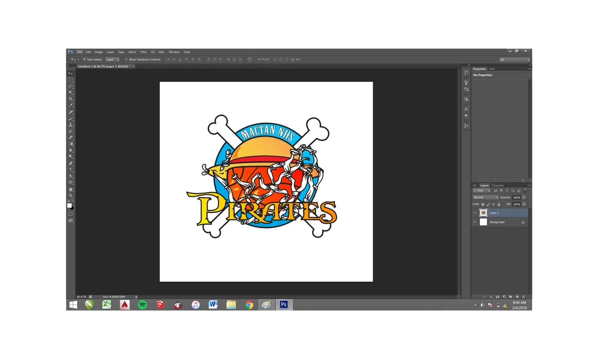This screenshot has width=607, height=364.
Task: Toggle lock all padlock icon
Action: [499, 204]
